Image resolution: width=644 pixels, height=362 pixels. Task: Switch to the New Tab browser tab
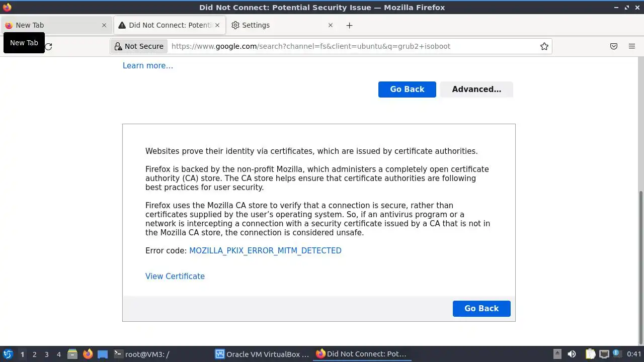pos(55,25)
